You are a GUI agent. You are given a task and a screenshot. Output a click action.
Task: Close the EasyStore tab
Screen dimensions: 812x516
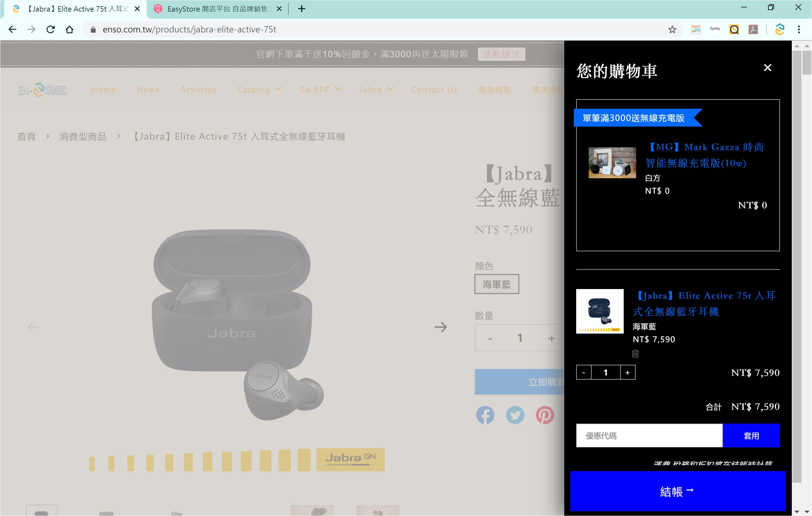279,9
